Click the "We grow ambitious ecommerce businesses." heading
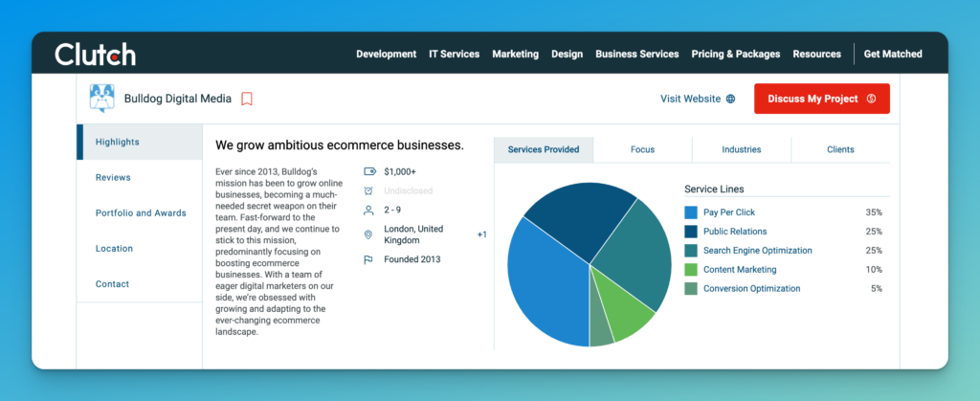Screen dimensions: 980x401 point(340,145)
